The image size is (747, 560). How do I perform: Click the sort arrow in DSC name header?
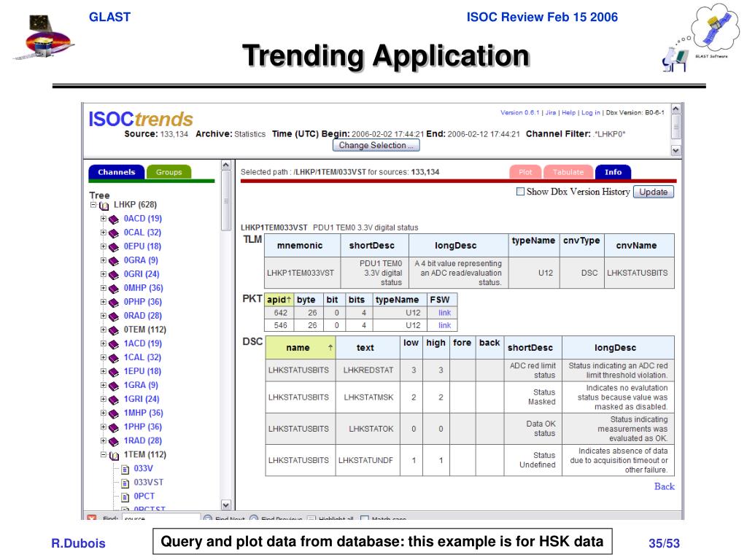click(x=330, y=348)
